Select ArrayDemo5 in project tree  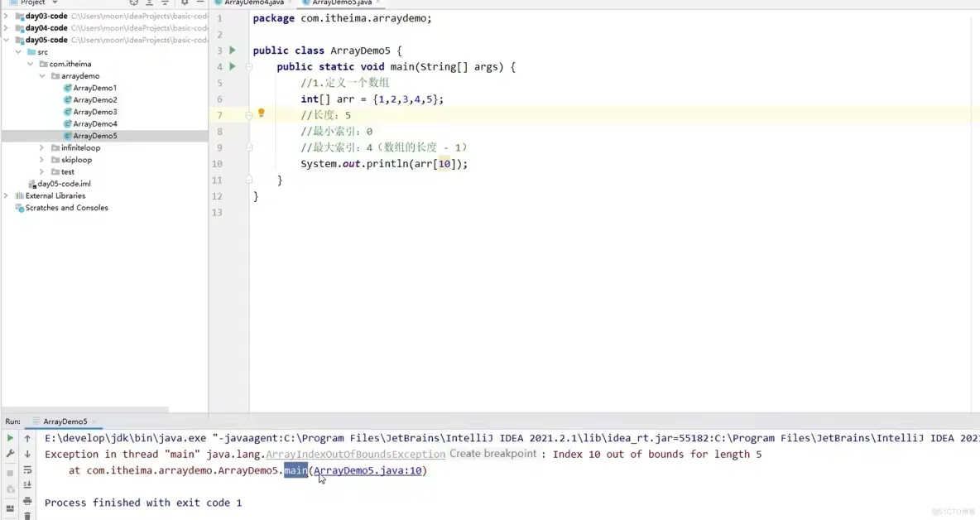tap(95, 136)
